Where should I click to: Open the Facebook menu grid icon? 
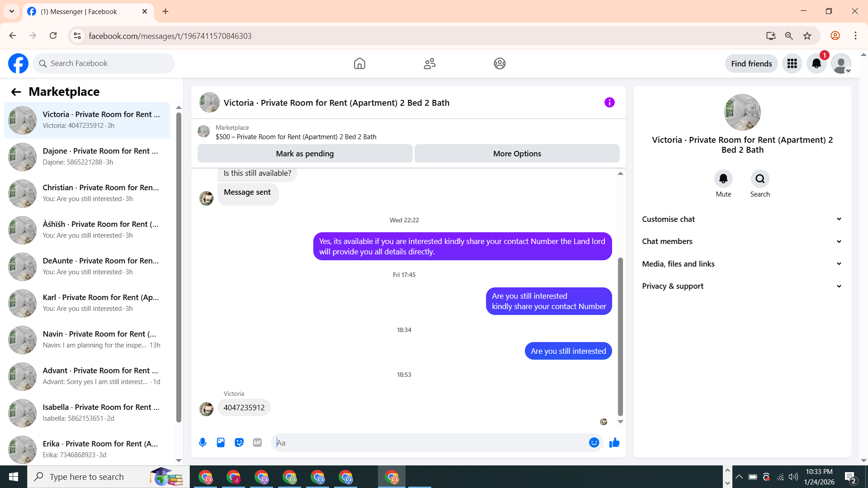click(x=792, y=64)
